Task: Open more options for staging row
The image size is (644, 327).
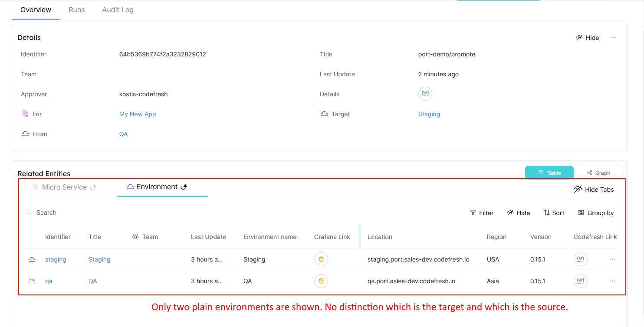Action: click(612, 259)
